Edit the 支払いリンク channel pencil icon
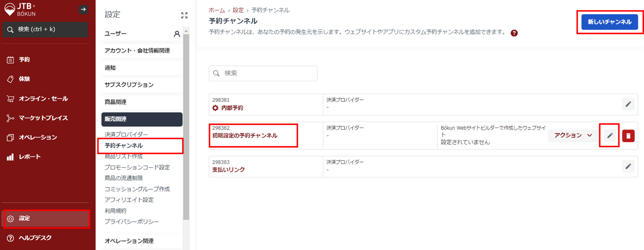644x250 pixels. tap(628, 166)
